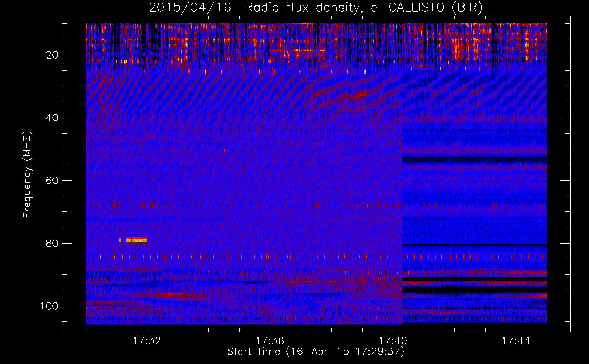Select the "40" frequency tick label
This screenshot has height=364, width=589.
point(52,118)
